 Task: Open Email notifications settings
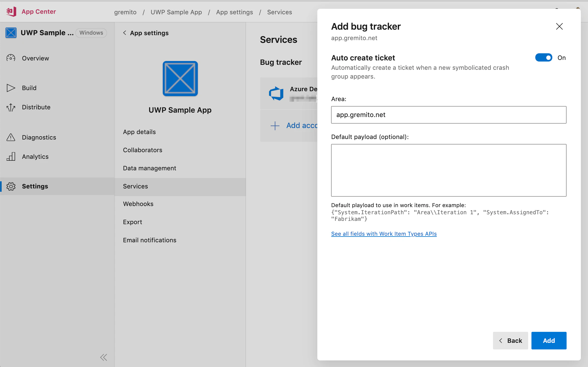(x=149, y=240)
